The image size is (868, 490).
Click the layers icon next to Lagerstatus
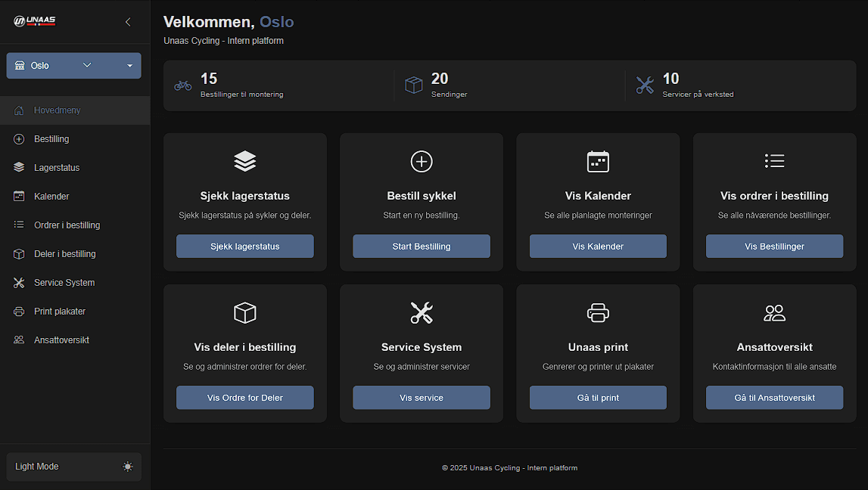tap(19, 168)
